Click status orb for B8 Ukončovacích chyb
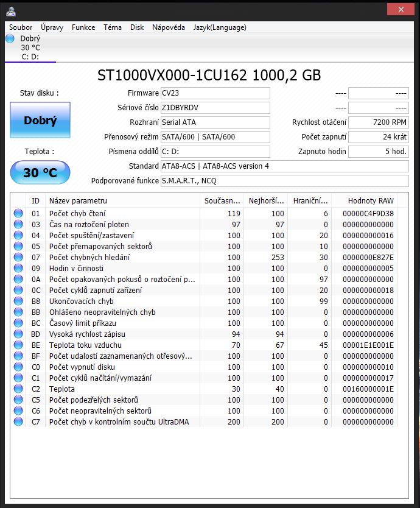Screen dimensions: 420x508 pyautogui.click(x=18, y=301)
